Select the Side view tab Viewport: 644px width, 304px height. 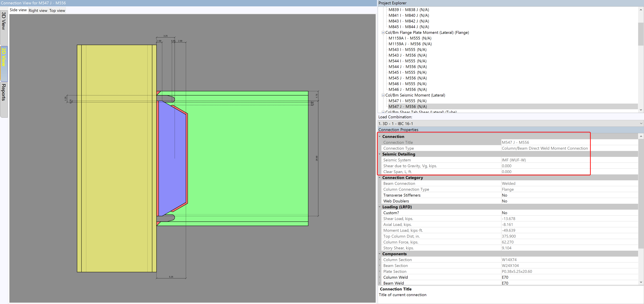point(18,10)
